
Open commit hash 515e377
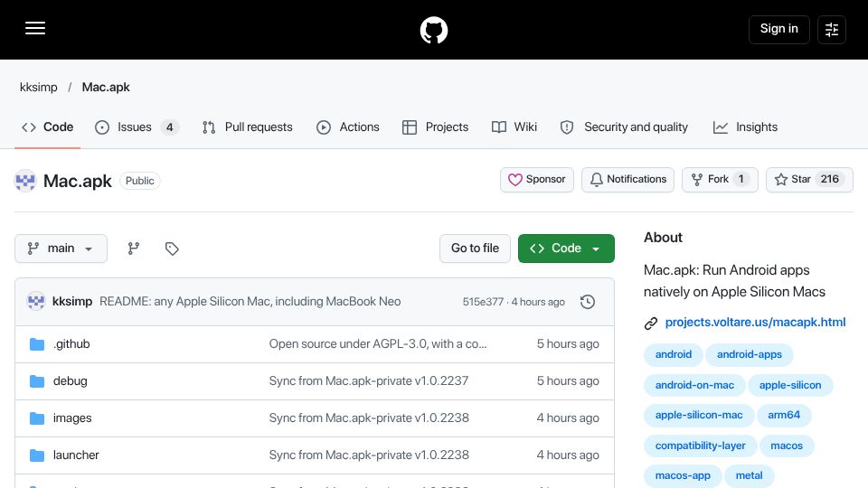pos(483,302)
